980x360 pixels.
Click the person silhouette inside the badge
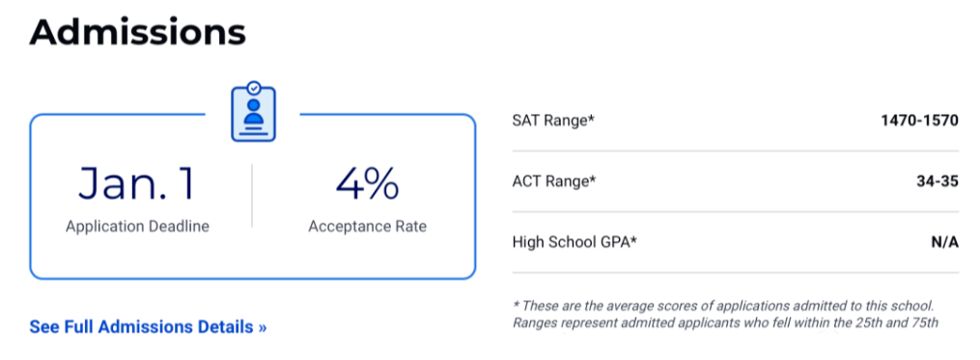(253, 113)
